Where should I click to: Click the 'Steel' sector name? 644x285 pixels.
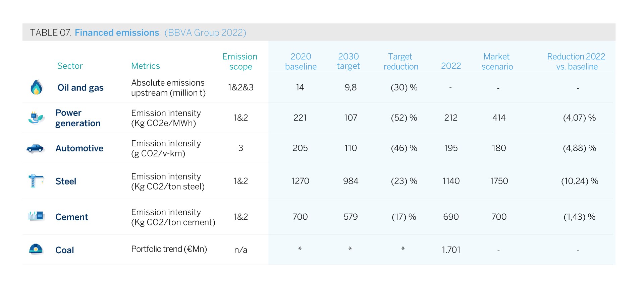click(66, 182)
